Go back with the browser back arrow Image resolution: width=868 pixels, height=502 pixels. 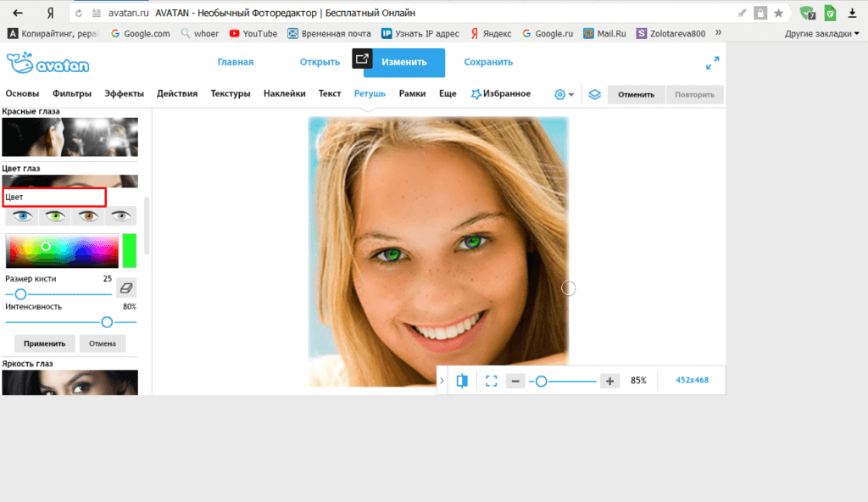pyautogui.click(x=18, y=14)
